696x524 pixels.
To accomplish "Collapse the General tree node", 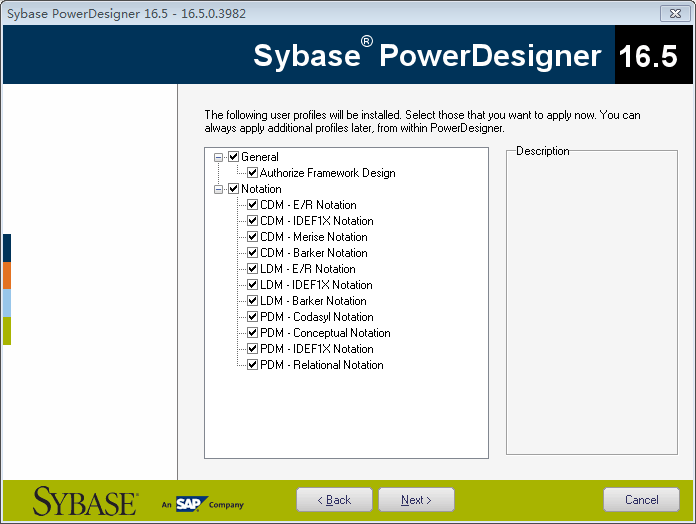I will click(x=218, y=157).
